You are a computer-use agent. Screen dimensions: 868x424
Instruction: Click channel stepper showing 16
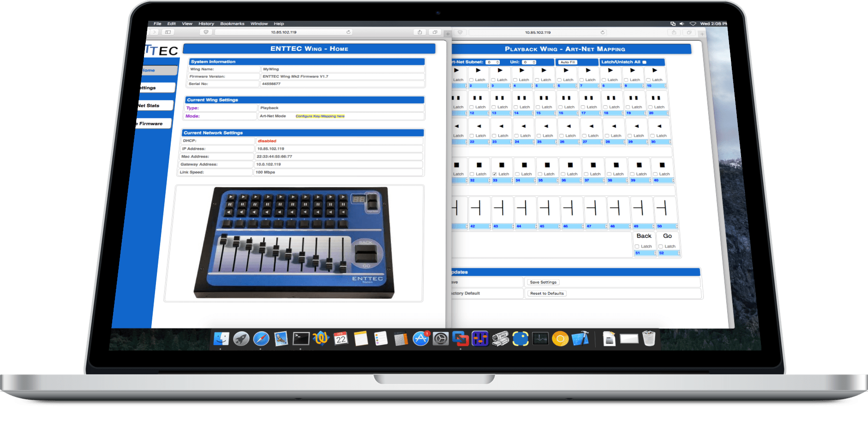[569, 113]
